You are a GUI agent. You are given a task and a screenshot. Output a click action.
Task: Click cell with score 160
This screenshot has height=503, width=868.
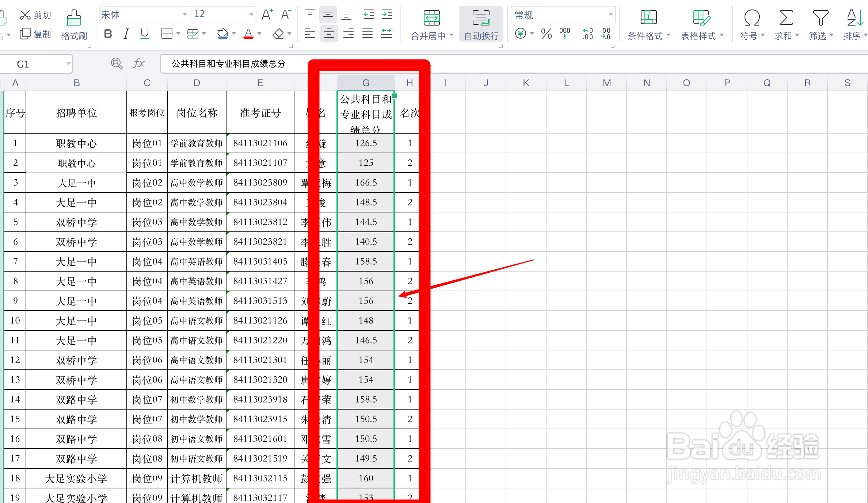pos(366,478)
